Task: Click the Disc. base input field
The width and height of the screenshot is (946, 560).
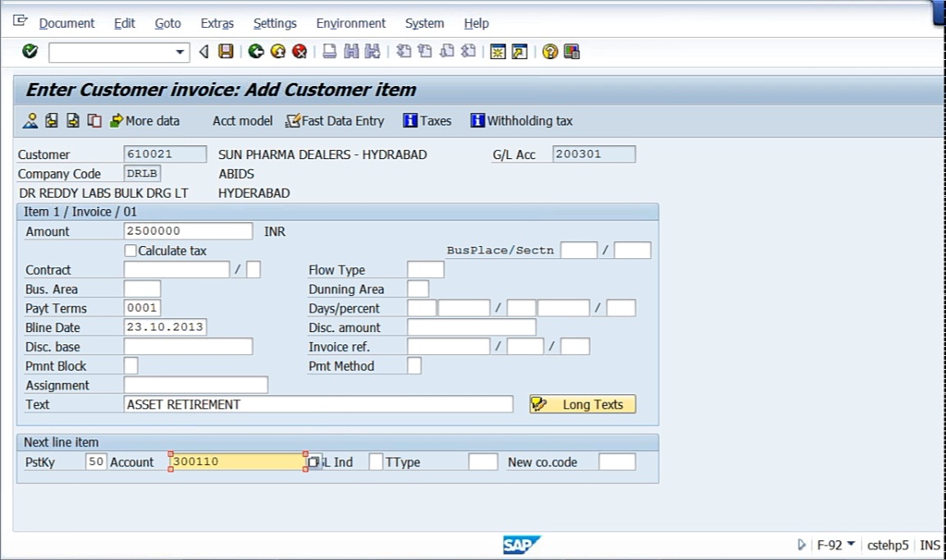Action: click(x=188, y=347)
